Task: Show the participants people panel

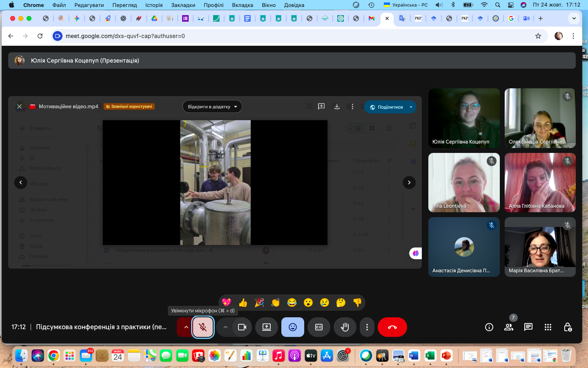Action: 509,327
